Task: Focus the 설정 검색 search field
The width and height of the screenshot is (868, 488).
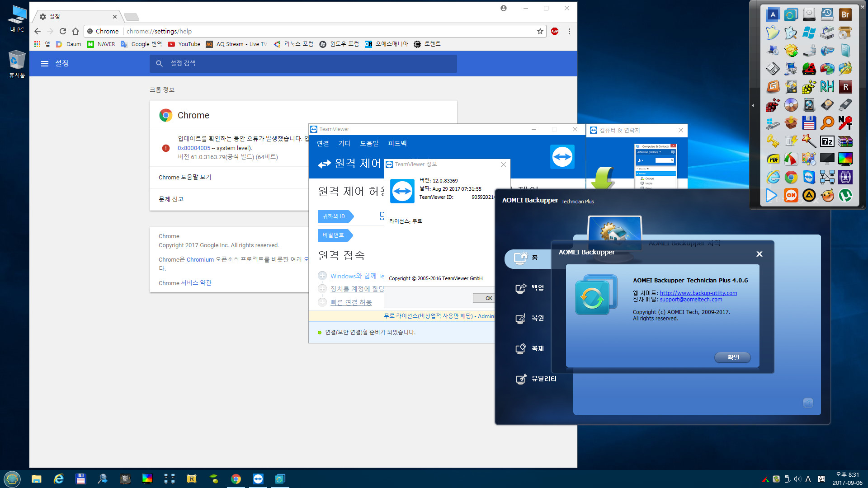Action: [x=303, y=64]
